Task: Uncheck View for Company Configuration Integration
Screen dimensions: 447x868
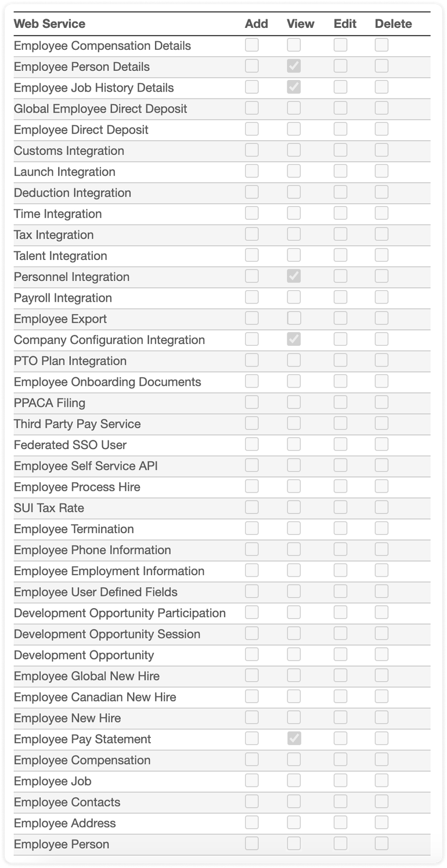Action: (x=294, y=339)
